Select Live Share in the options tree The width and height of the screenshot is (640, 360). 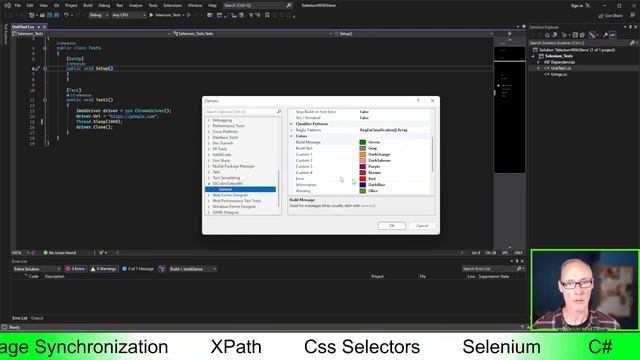coord(221,160)
